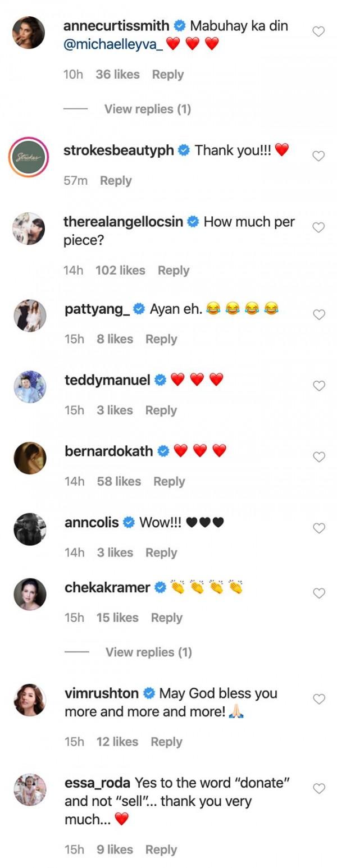View the 102 likes on therealangellocsin's comment
The width and height of the screenshot is (337, 868).
[120, 271]
